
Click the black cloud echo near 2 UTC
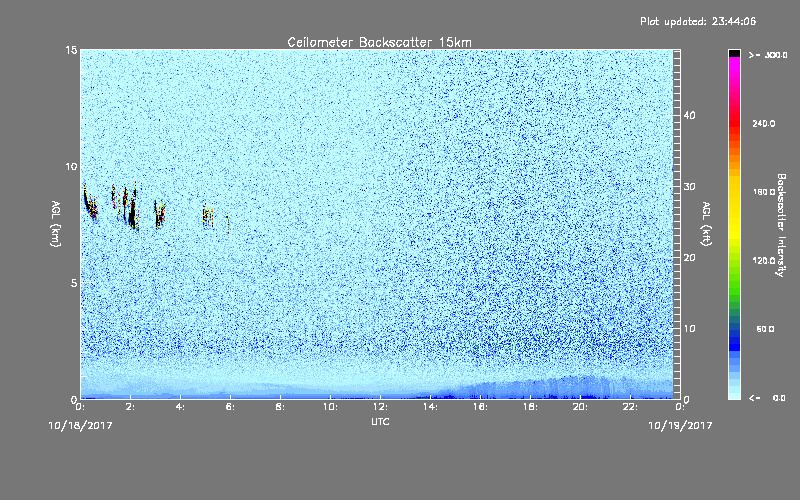[x=132, y=209]
